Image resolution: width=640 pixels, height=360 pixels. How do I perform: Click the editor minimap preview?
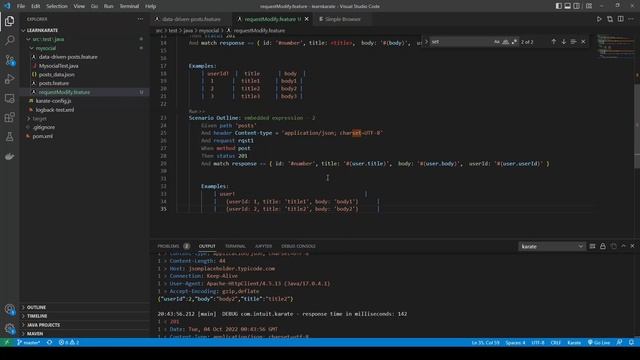pyautogui.click(x=615, y=48)
